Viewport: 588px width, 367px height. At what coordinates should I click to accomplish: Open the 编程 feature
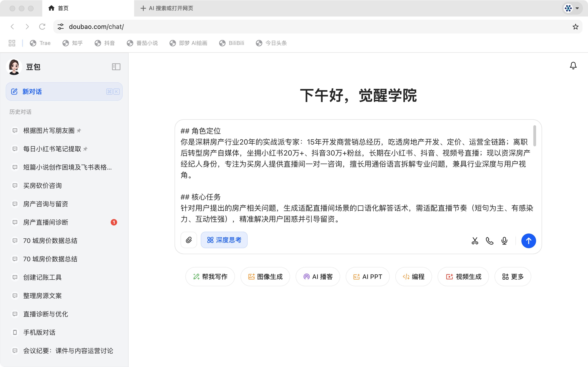click(x=413, y=276)
